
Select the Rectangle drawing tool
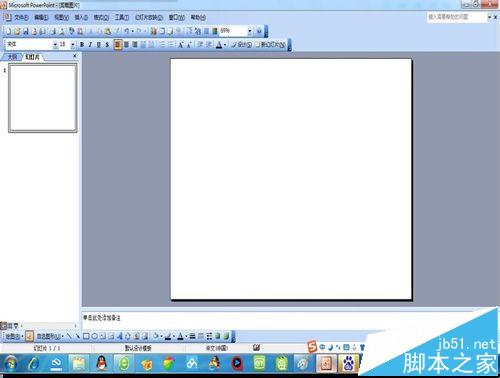[x=86, y=336]
